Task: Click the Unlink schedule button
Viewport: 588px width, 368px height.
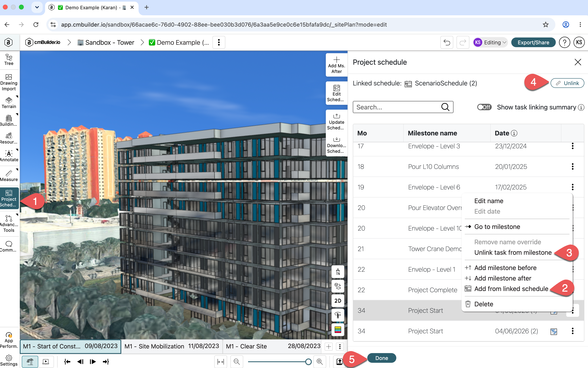Action: (x=567, y=83)
